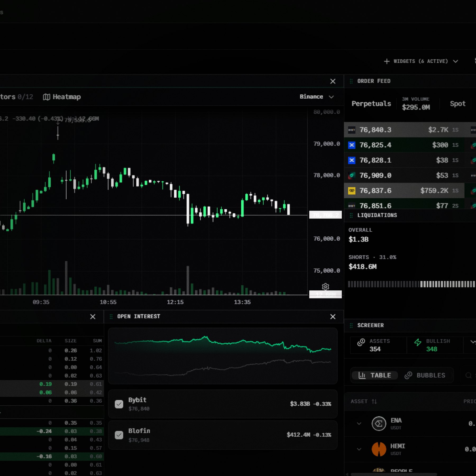This screenshot has width=476, height=476.
Task: Select the 76,837.6 order feed row
Action: [x=404, y=191]
